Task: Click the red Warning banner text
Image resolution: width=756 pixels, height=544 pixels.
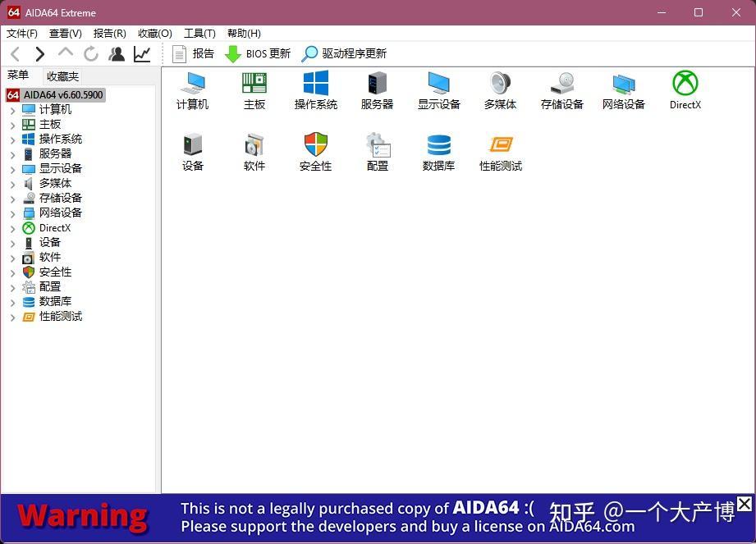Action: tap(82, 517)
